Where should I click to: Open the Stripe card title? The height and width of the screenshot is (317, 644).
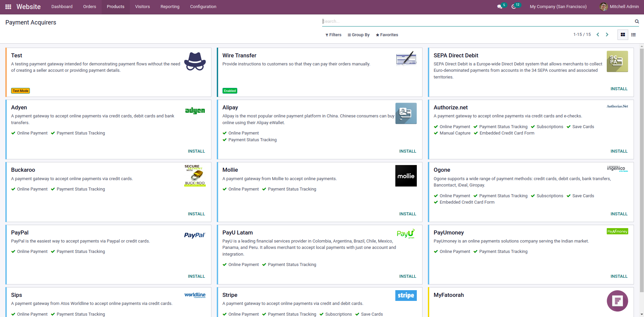coord(230,295)
